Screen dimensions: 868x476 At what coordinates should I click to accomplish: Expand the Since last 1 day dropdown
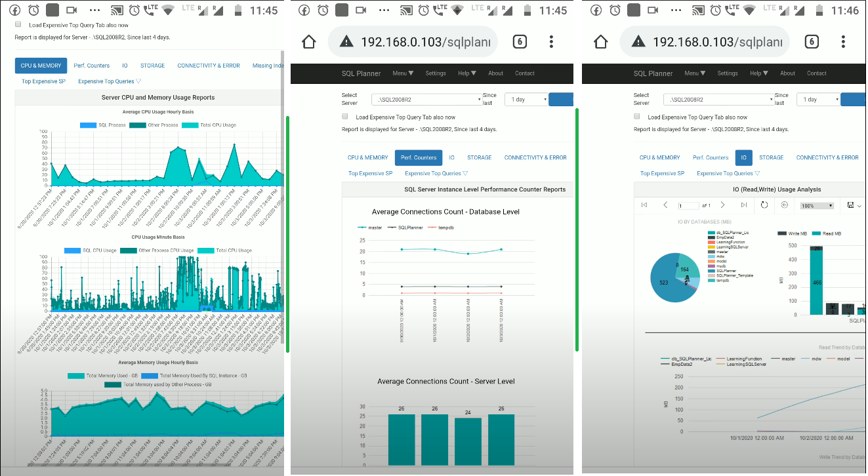coord(819,99)
